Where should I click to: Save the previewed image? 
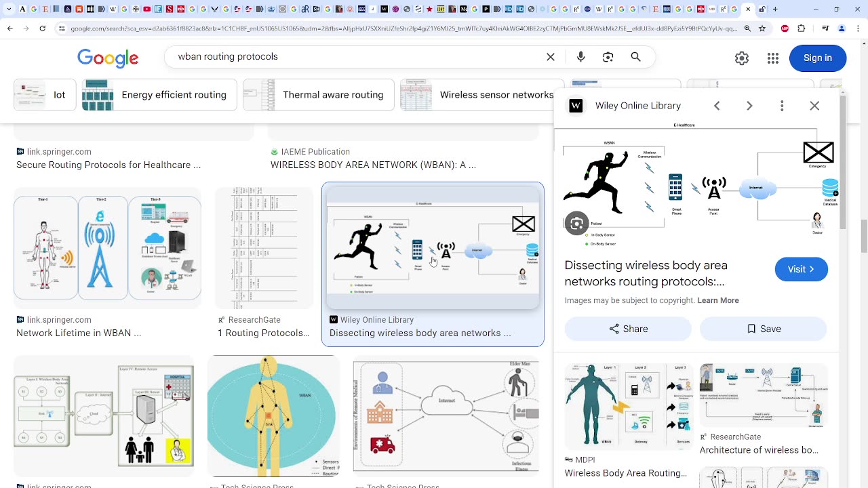[x=764, y=329]
